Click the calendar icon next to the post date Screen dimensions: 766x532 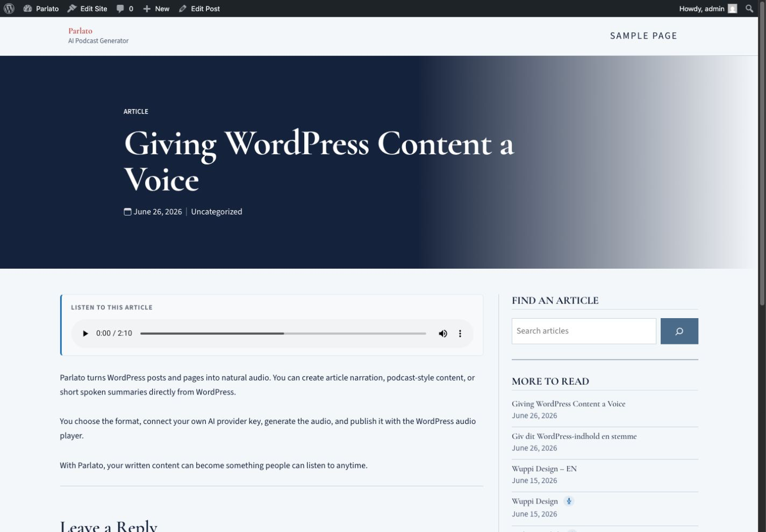(x=127, y=212)
